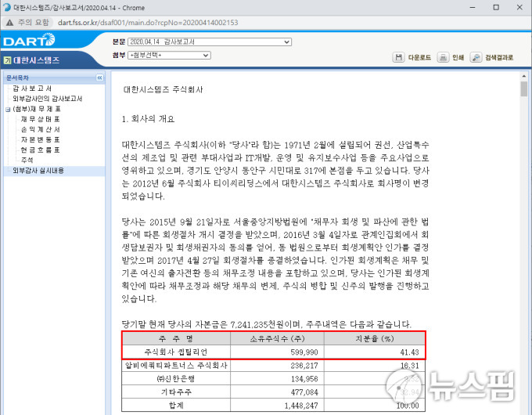The image size is (532, 415).
Task: Open 현금흐름표 section
Action: pos(40,150)
